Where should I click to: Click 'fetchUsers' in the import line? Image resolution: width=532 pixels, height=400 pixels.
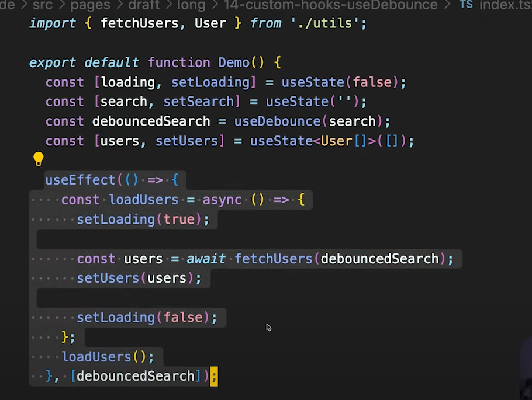(x=140, y=23)
